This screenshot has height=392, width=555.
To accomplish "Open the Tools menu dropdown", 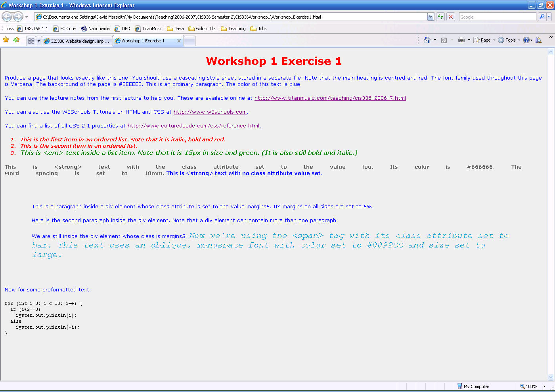I will pos(509,40).
